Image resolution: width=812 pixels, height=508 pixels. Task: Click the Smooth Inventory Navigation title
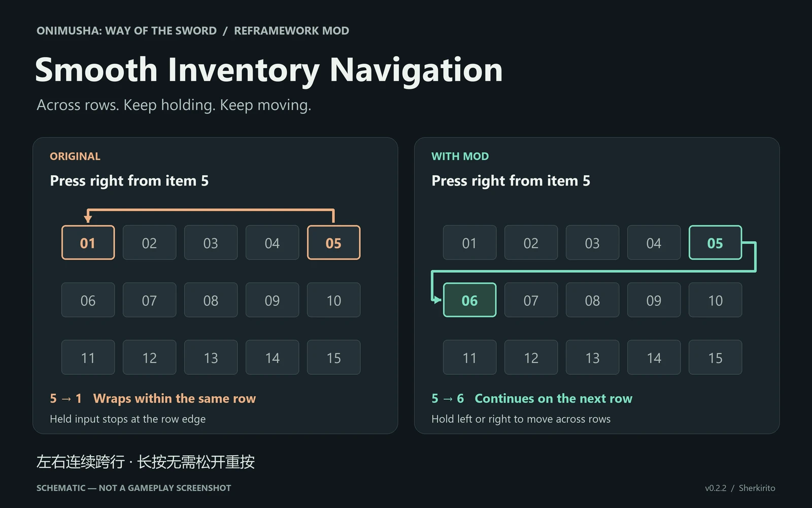point(268,70)
